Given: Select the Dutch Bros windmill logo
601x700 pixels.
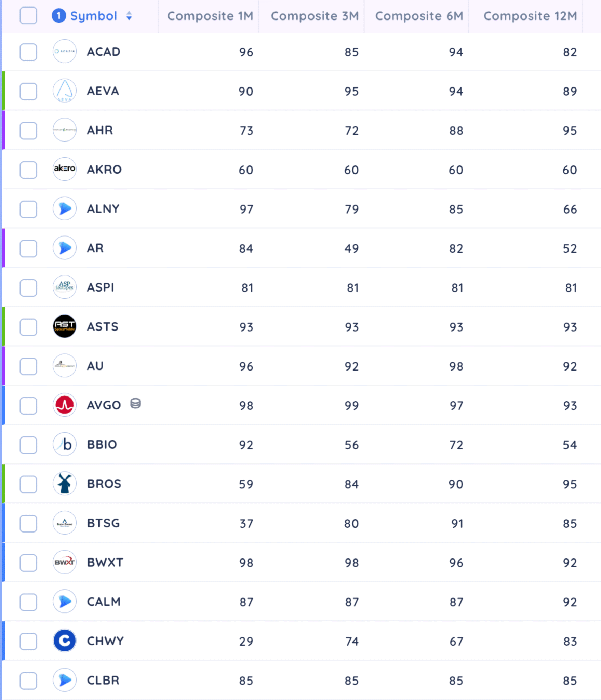Looking at the screenshot, I should click(x=64, y=484).
